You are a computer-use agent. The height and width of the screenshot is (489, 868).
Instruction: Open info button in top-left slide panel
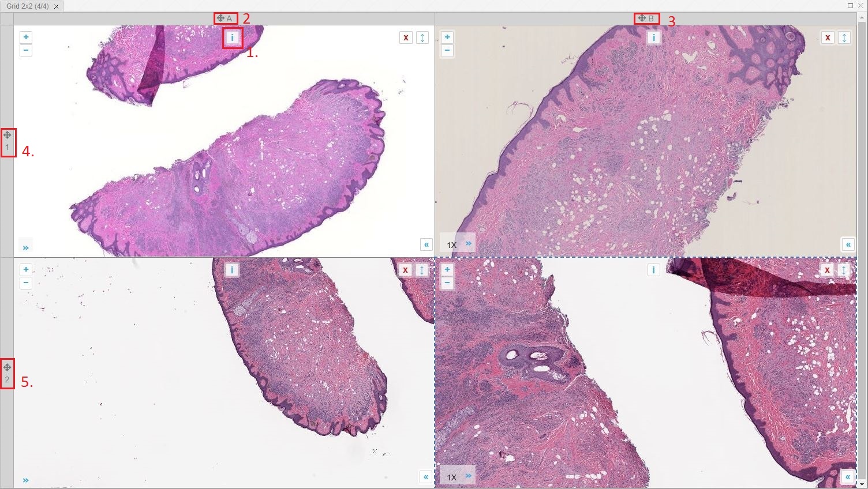pos(232,37)
